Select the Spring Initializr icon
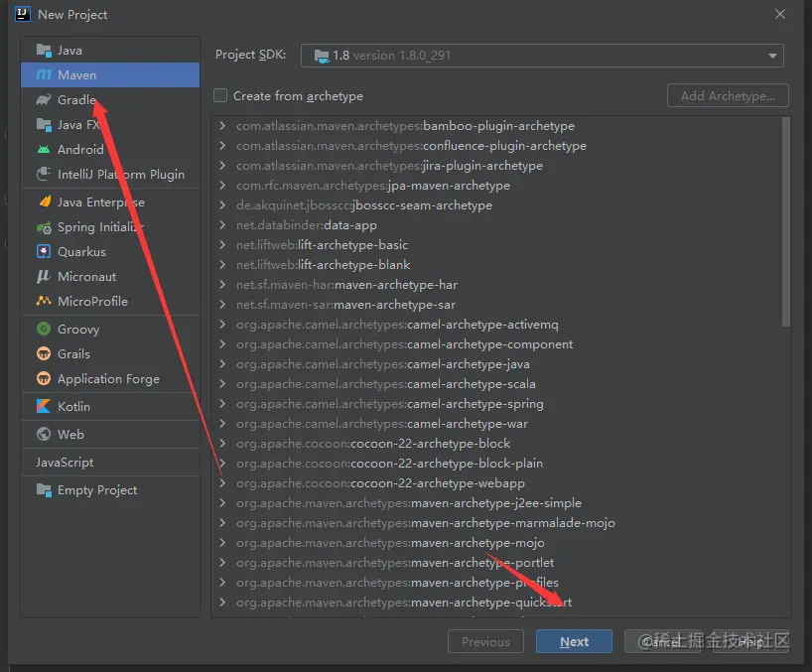 pyautogui.click(x=44, y=227)
